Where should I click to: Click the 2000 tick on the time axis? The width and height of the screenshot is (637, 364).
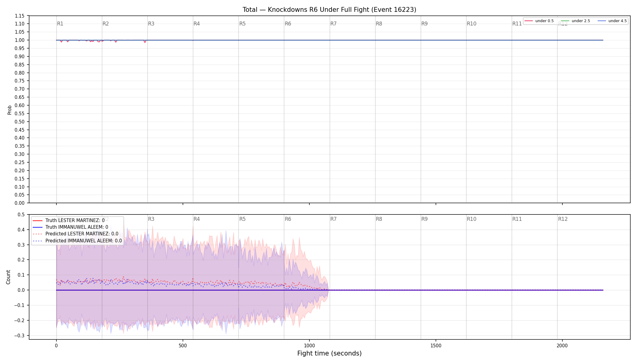562,345
